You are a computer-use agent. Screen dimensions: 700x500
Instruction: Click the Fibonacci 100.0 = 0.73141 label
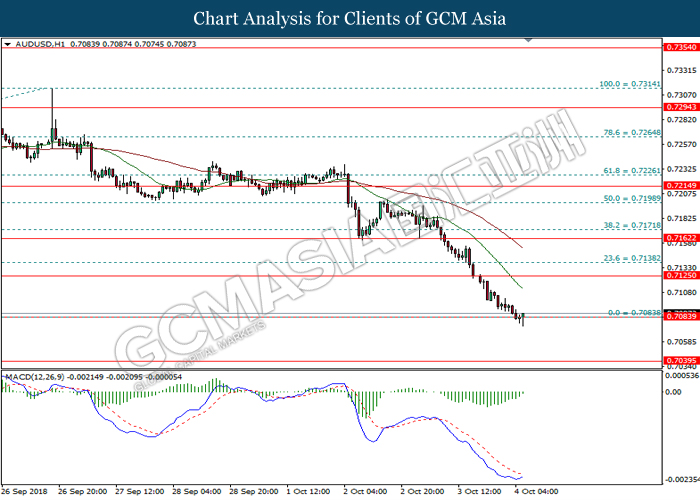tap(630, 84)
